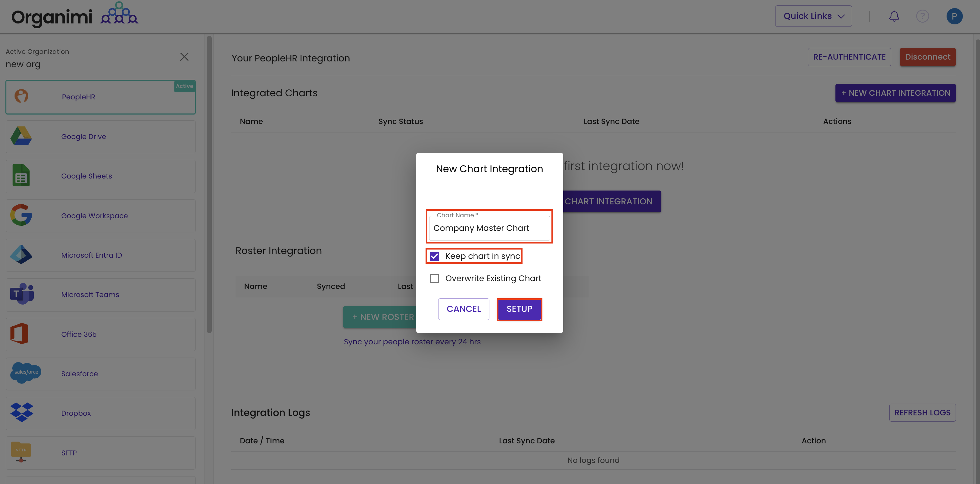Viewport: 980px width, 484px height.
Task: Cancel the New Chart Integration dialog
Action: (x=463, y=309)
